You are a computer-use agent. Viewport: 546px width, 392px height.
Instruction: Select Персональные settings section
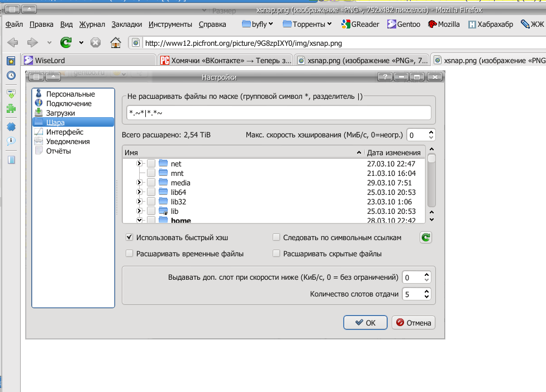(73, 94)
